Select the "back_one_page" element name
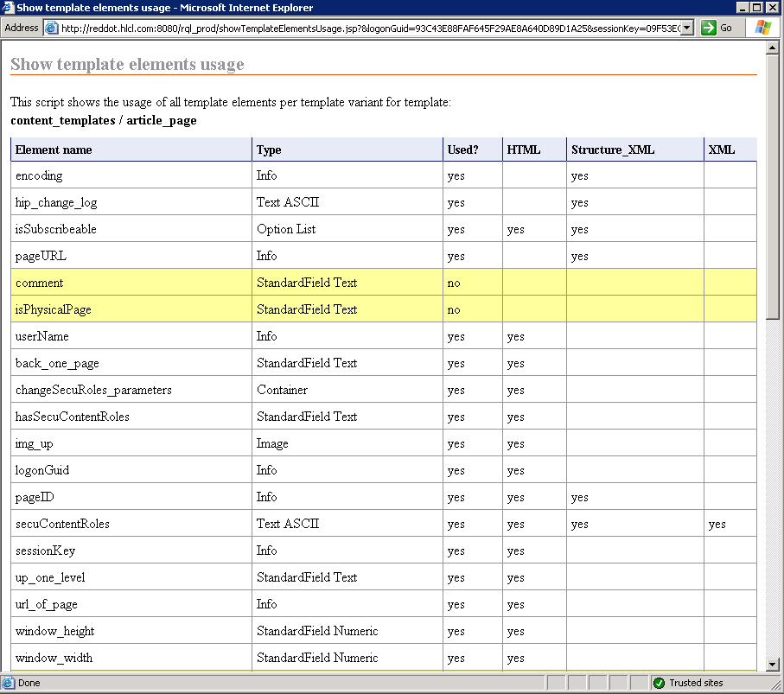 (x=58, y=364)
